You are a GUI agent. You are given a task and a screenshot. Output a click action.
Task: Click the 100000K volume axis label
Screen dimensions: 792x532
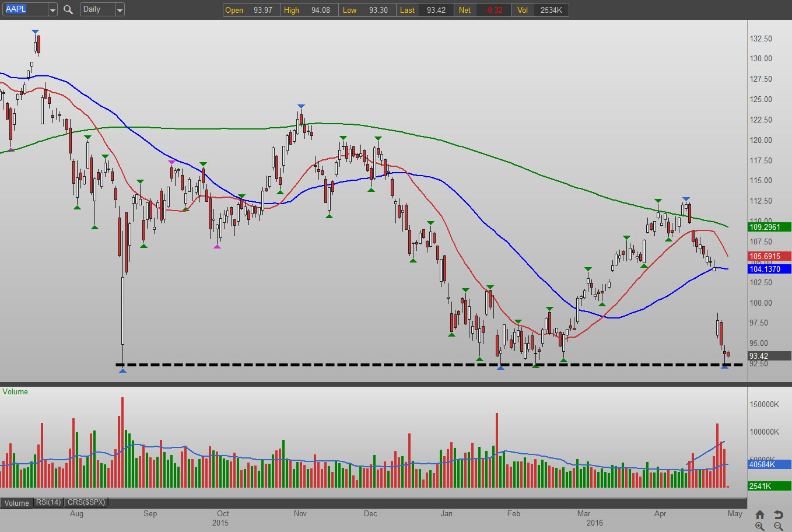pyautogui.click(x=765, y=432)
